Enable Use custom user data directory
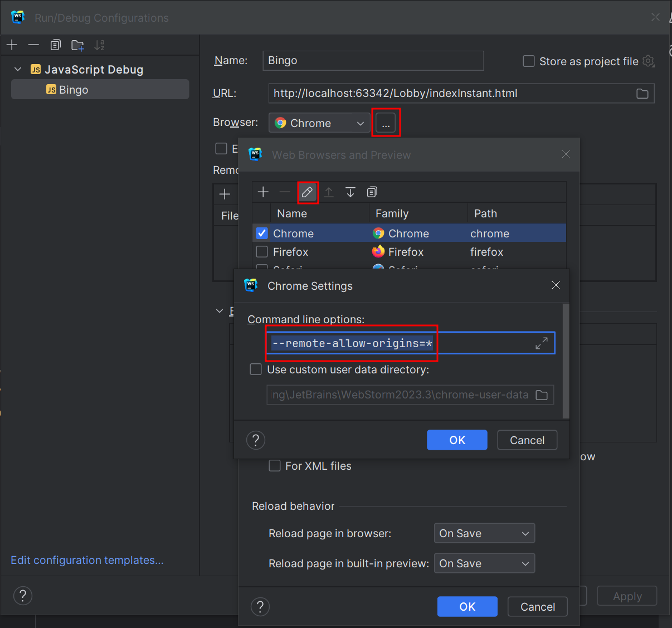Viewport: 672px width, 628px height. point(256,369)
